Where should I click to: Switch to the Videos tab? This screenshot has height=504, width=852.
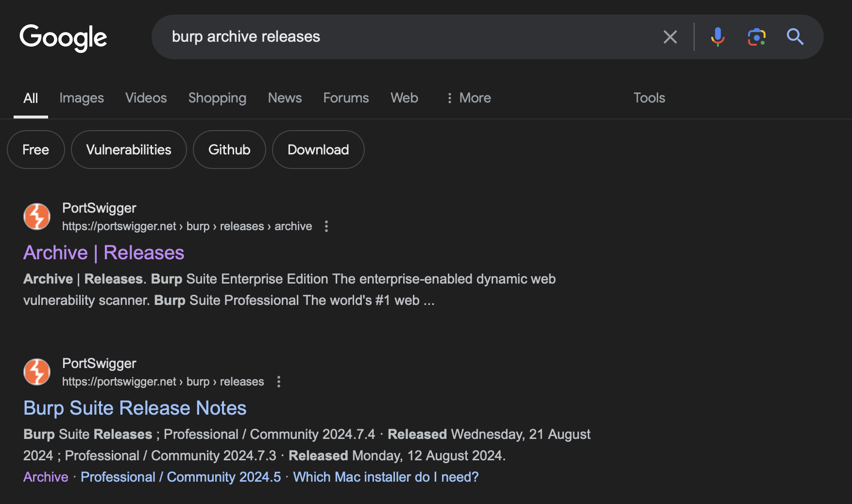pos(146,98)
